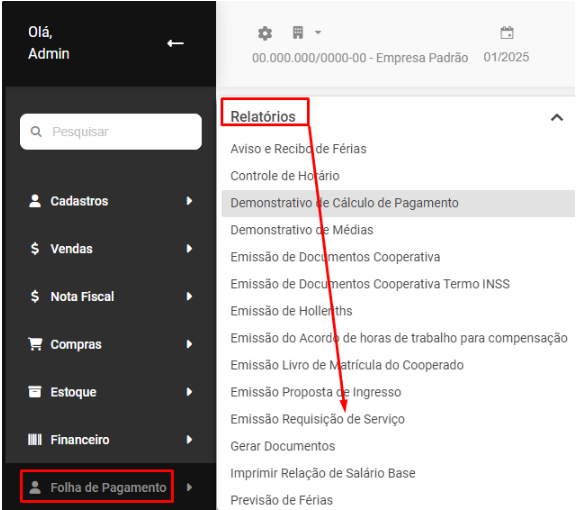This screenshot has width=579, height=510.
Task: Open the calendar period icon
Action: (x=507, y=32)
